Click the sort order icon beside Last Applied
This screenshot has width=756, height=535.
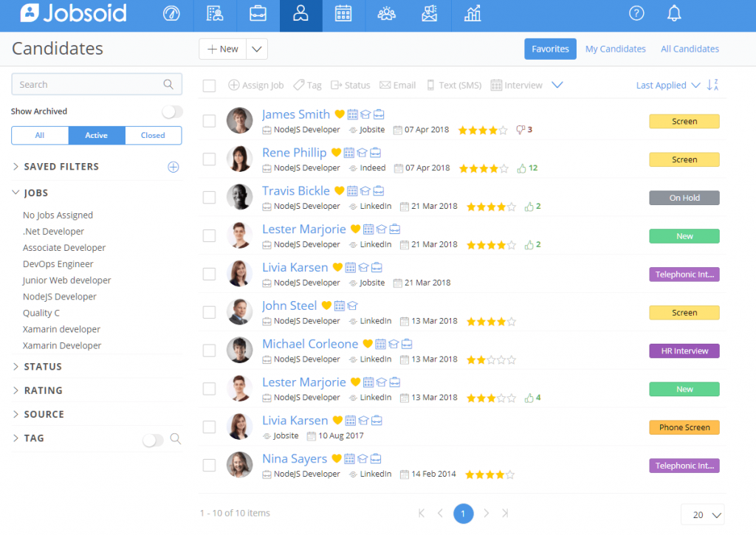712,85
